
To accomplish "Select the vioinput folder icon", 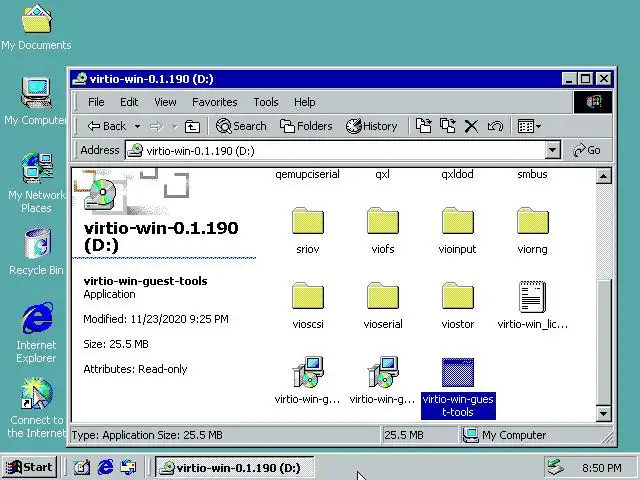I will pos(458,221).
